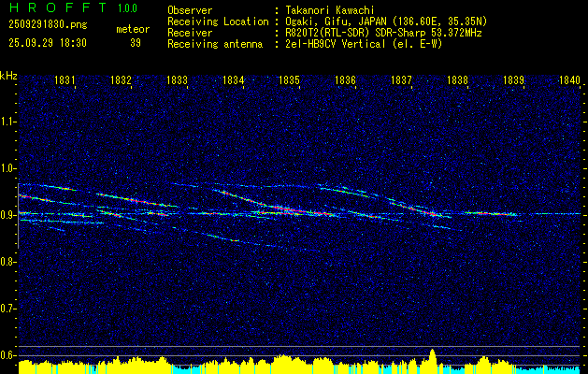Click the 1833 time axis label
This screenshot has height=374, width=588.
pos(177,80)
